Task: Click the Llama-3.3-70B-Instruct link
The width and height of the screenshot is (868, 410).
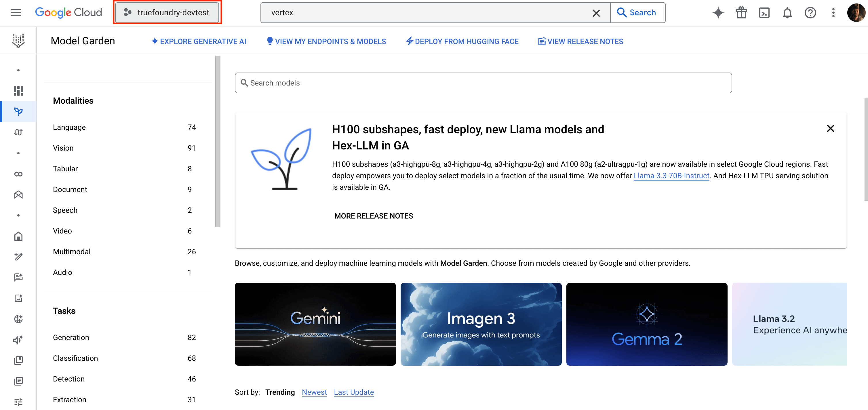Action: [x=671, y=176]
